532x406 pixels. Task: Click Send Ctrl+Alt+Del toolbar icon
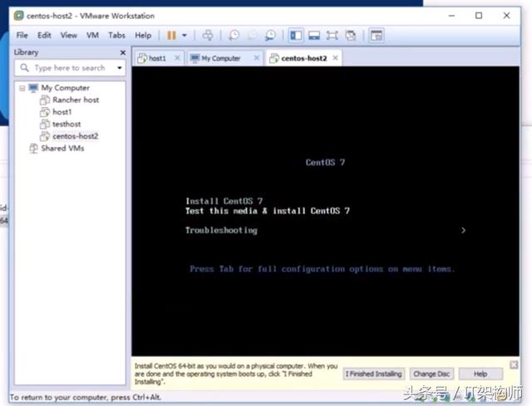(208, 35)
